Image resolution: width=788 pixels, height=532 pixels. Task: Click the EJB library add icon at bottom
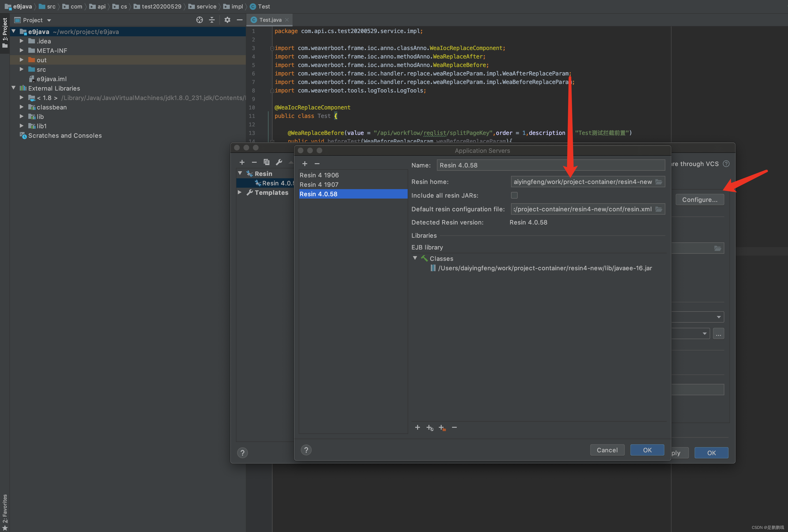pyautogui.click(x=417, y=427)
